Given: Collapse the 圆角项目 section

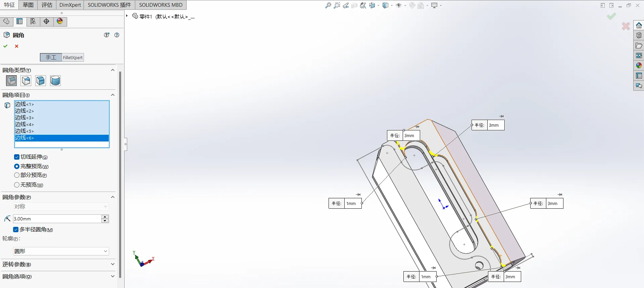Looking at the screenshot, I should [113, 95].
